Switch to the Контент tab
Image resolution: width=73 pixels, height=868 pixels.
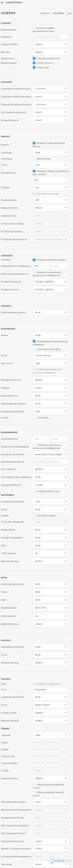click(45, 13)
